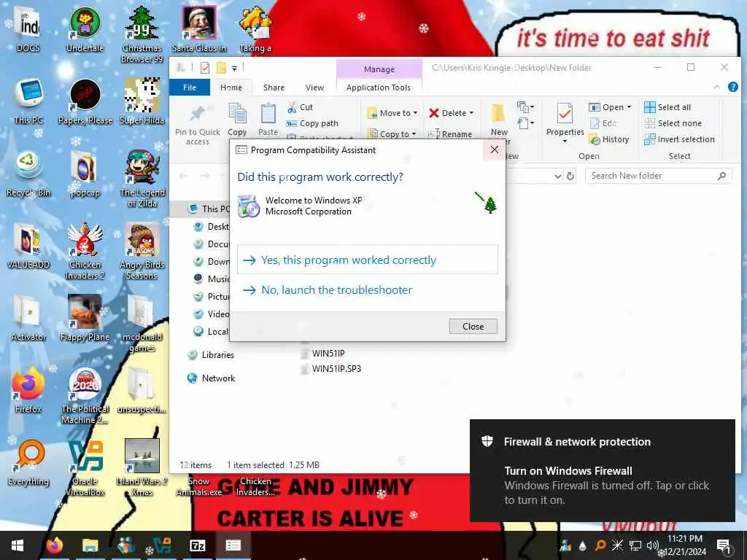This screenshot has width=747, height=560.
Task: Open File Explorer from taskbar
Action: [x=90, y=545]
